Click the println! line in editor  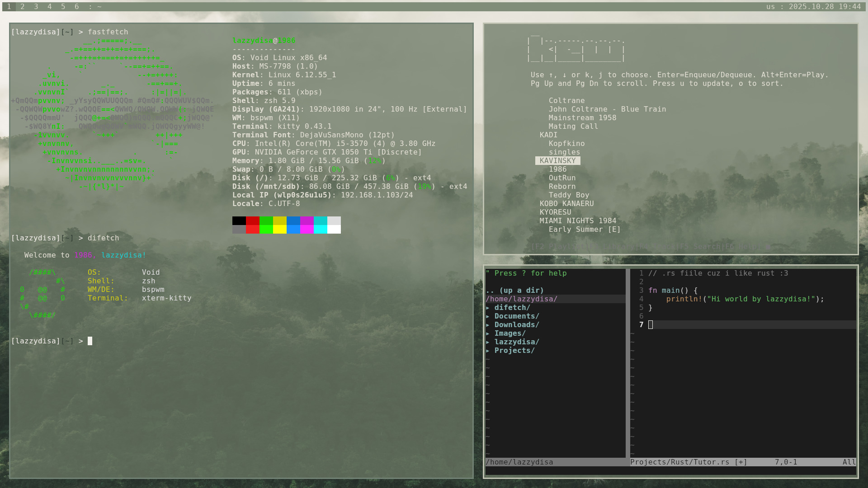pyautogui.click(x=745, y=299)
